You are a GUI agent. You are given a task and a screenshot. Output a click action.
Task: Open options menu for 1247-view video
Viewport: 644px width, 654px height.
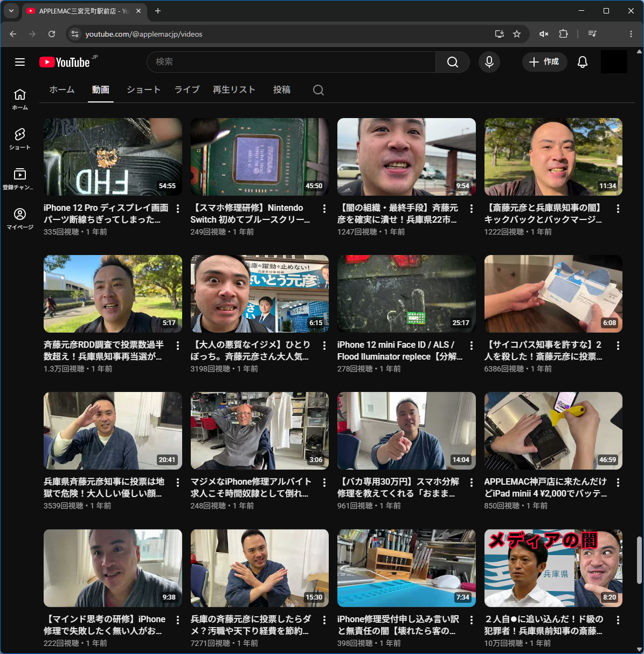pos(472,209)
